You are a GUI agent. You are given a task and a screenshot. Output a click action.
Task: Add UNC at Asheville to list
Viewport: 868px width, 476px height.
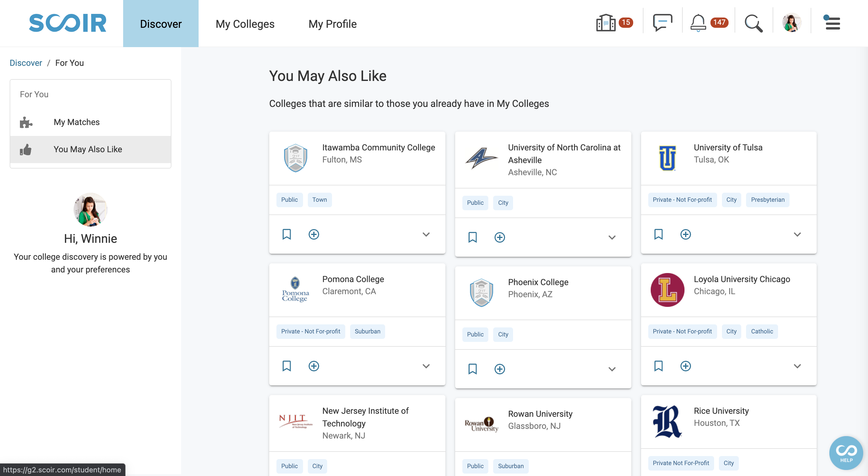coord(500,237)
